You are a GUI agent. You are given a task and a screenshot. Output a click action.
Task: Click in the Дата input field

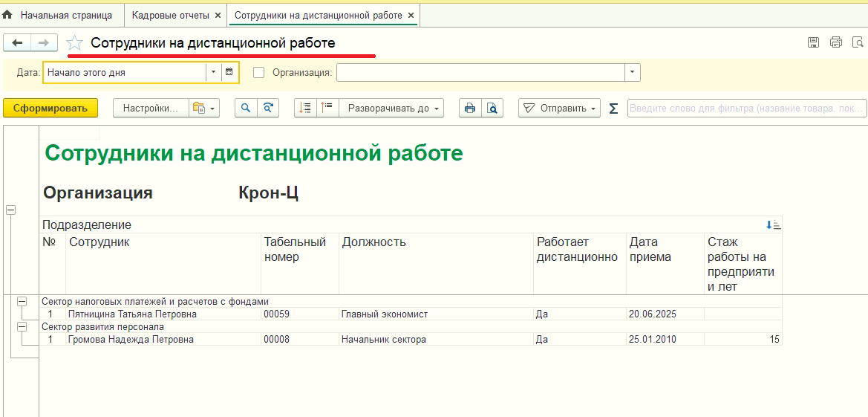[x=124, y=72]
